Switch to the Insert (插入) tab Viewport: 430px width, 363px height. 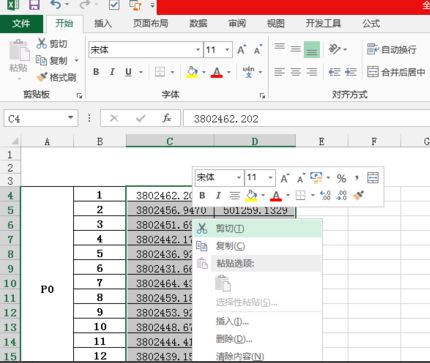tap(103, 23)
